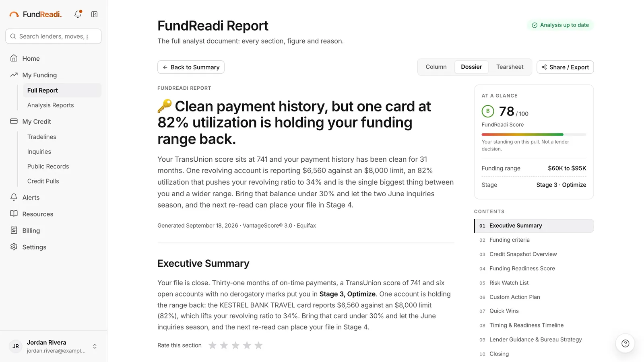Image resolution: width=644 pixels, height=362 pixels.
Task: Jump to Risk Watch List section
Action: [534, 283]
